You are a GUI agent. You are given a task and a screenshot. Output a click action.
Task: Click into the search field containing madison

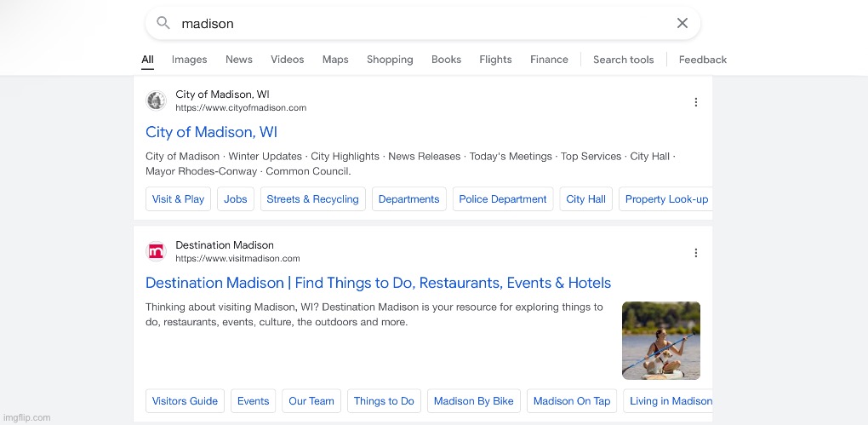click(423, 23)
